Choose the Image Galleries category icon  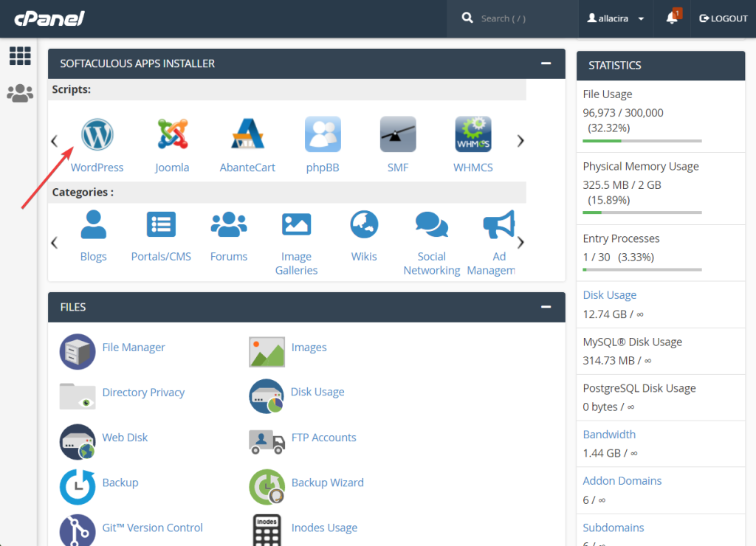click(297, 224)
